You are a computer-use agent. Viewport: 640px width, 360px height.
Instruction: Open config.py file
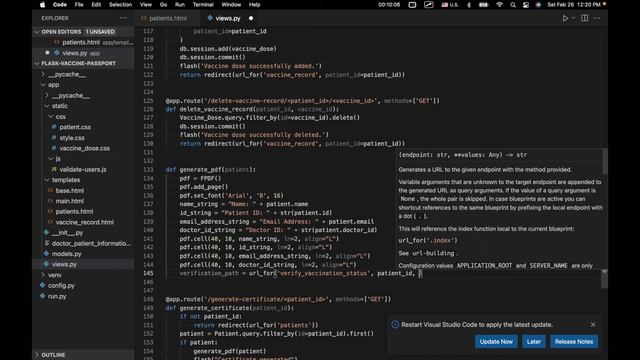[x=61, y=286]
